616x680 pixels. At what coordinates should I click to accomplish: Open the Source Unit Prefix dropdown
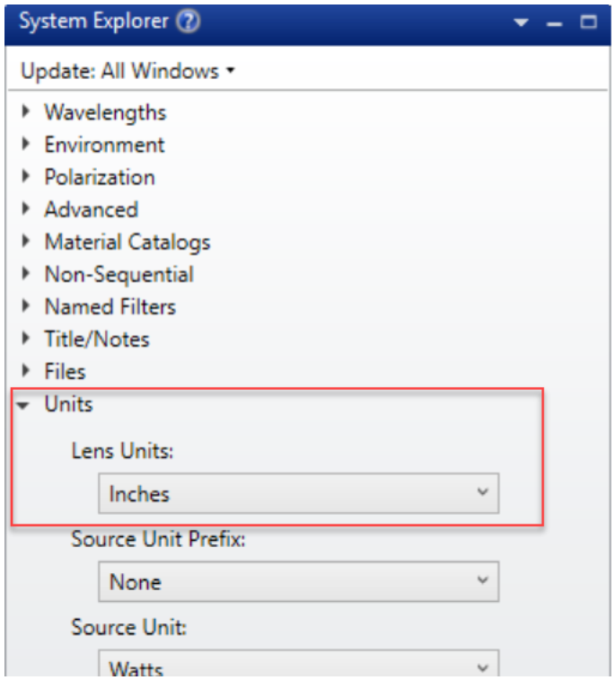(298, 581)
